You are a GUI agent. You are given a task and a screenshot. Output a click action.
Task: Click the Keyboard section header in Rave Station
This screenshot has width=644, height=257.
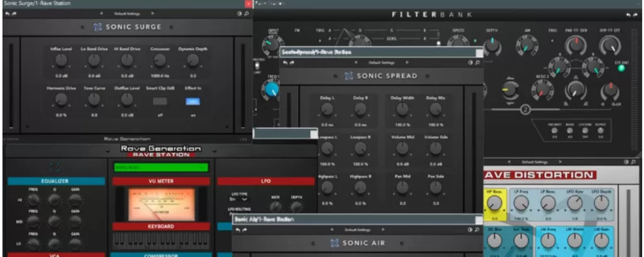161,227
